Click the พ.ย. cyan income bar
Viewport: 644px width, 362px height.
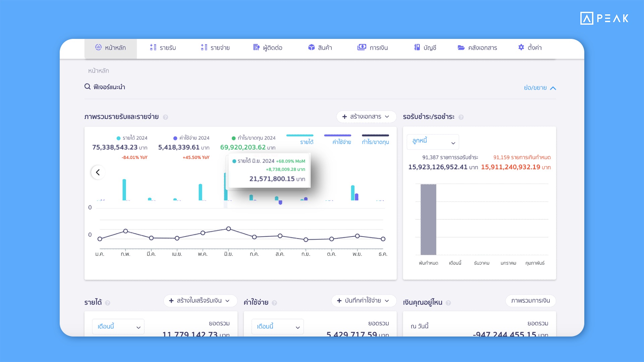[353, 193]
